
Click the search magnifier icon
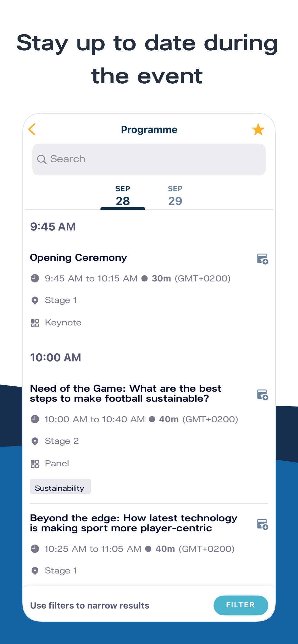(x=42, y=159)
